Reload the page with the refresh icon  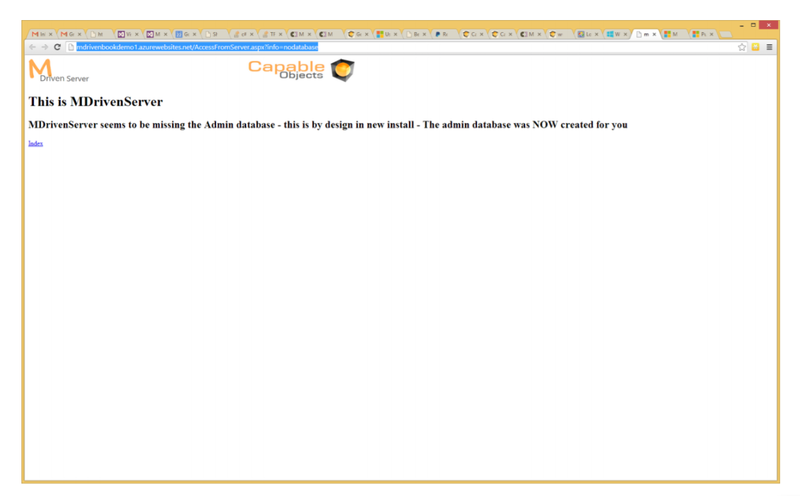tap(57, 47)
